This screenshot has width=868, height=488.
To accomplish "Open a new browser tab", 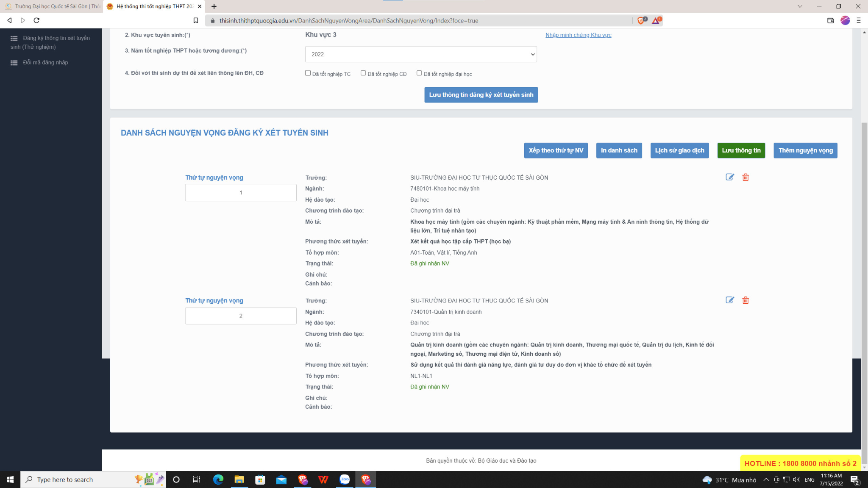I will click(x=214, y=6).
